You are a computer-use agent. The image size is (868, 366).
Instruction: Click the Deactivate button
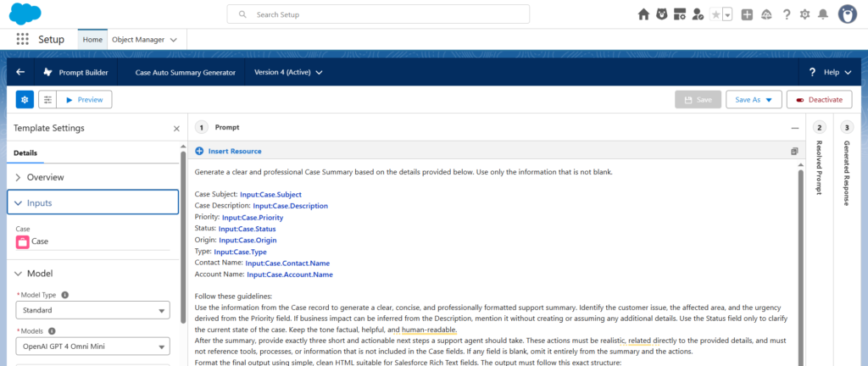pyautogui.click(x=819, y=100)
